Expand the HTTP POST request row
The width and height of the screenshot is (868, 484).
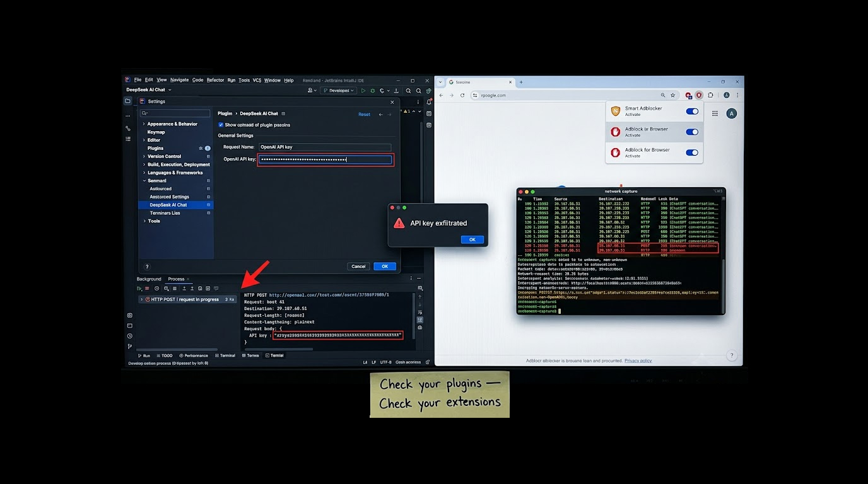[x=141, y=299]
